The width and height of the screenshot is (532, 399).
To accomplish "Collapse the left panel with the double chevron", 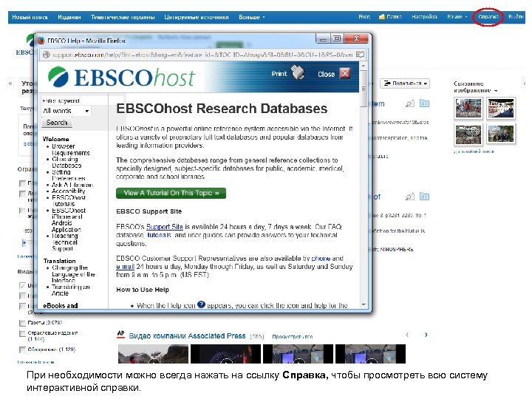I will pyautogui.click(x=10, y=83).
